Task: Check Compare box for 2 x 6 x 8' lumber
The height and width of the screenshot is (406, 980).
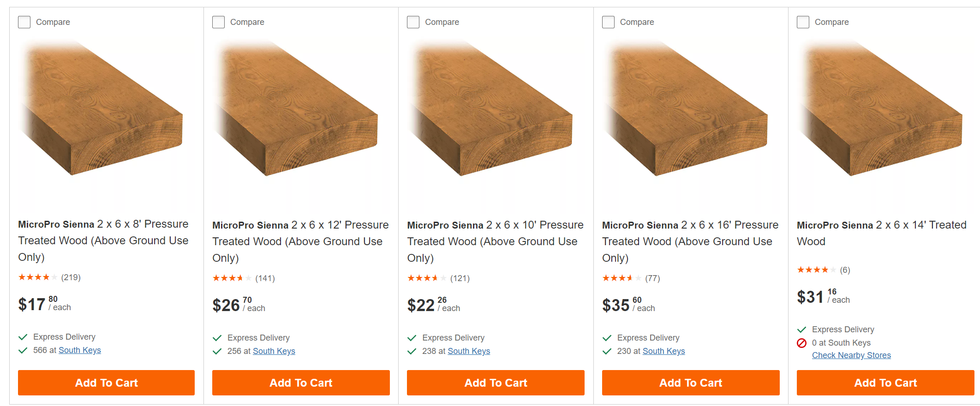Action: click(x=24, y=22)
